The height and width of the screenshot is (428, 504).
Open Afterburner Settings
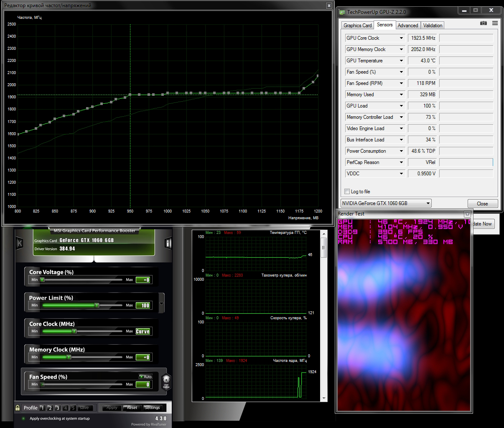pos(152,407)
